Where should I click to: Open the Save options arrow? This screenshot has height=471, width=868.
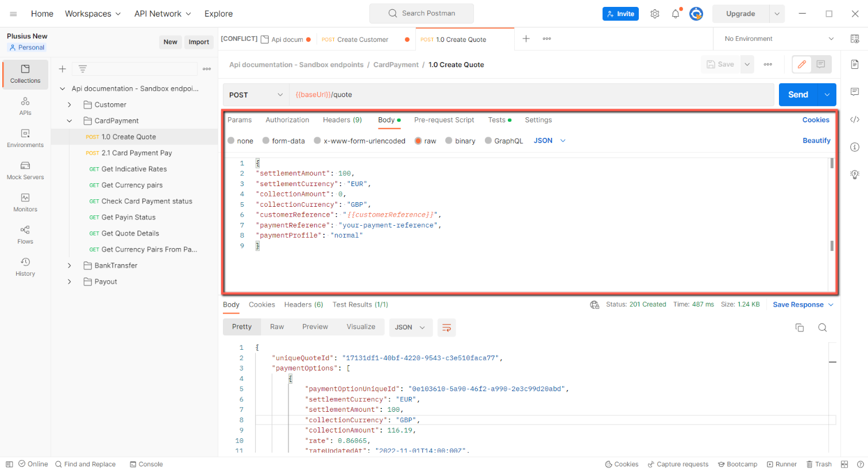click(x=747, y=64)
